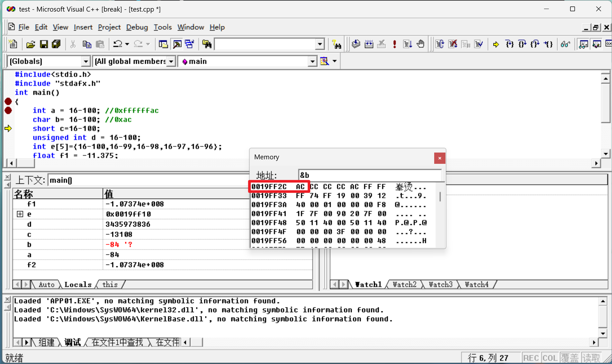Run program with red exclamation Execute icon

point(395,44)
